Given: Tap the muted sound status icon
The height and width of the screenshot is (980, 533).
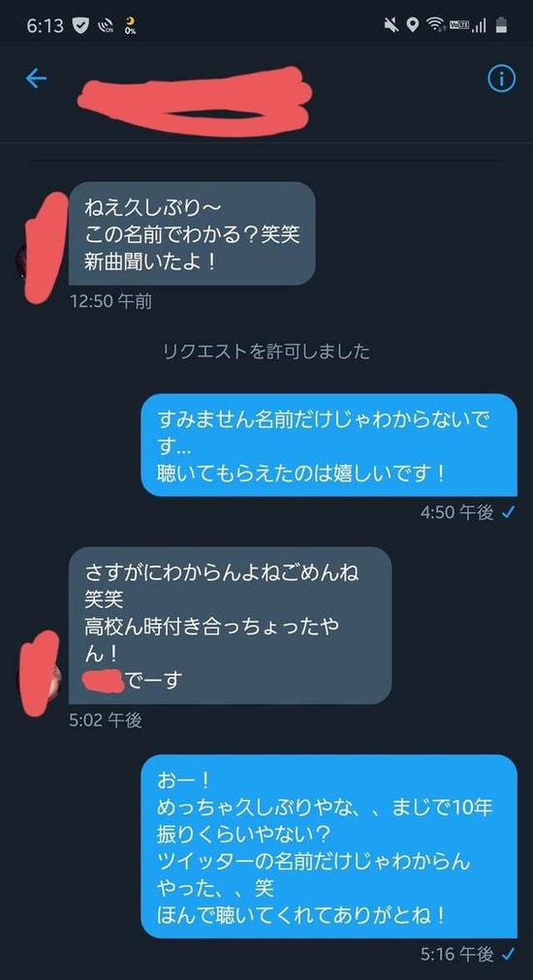Looking at the screenshot, I should point(392,25).
